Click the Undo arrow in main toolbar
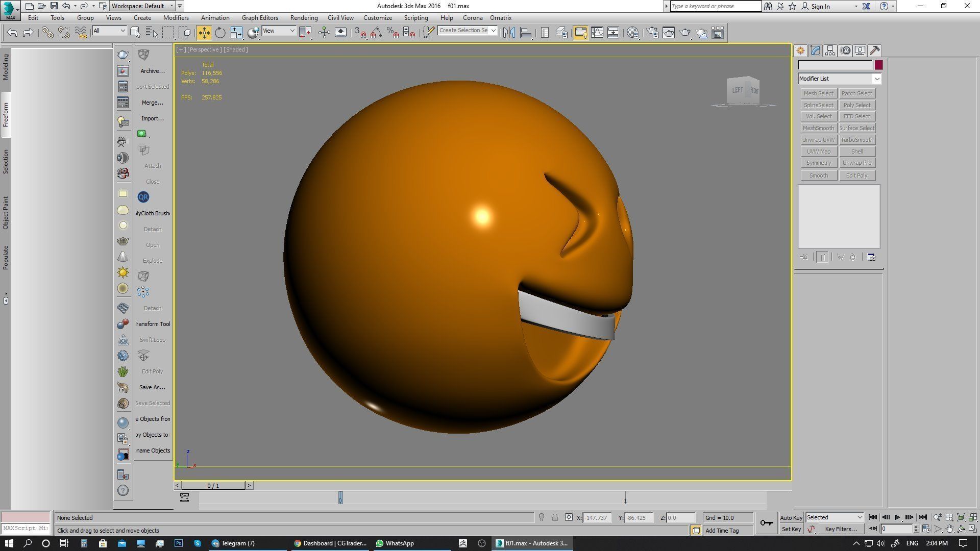 click(x=12, y=33)
